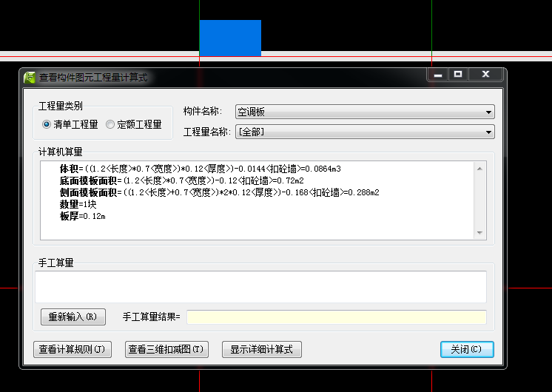This screenshot has width=552, height=392.
Task: Open 查看三维扣减图(T)
Action: tap(167, 349)
